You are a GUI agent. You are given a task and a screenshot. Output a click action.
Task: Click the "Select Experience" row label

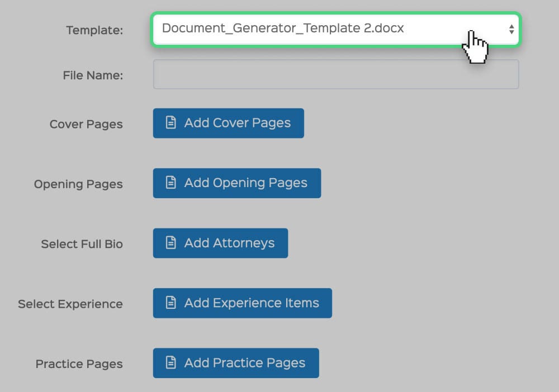tap(70, 304)
